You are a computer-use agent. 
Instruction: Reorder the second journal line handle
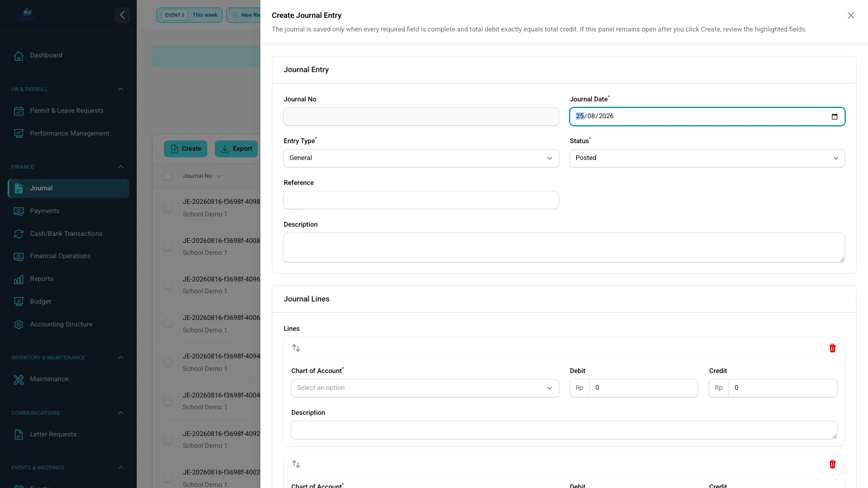pos(296,464)
